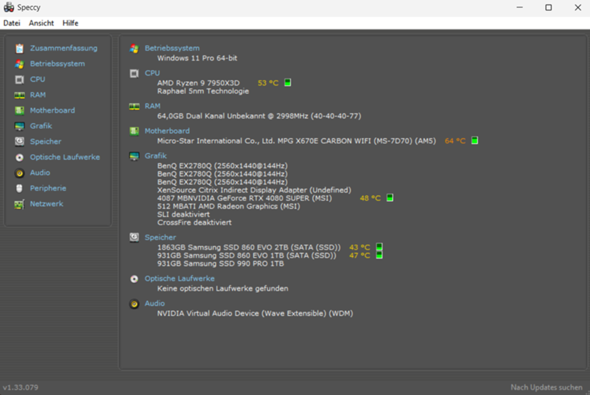Screen dimensions: 590x395
Task: Click the RAM module icon in sidebar
Action: 20,95
